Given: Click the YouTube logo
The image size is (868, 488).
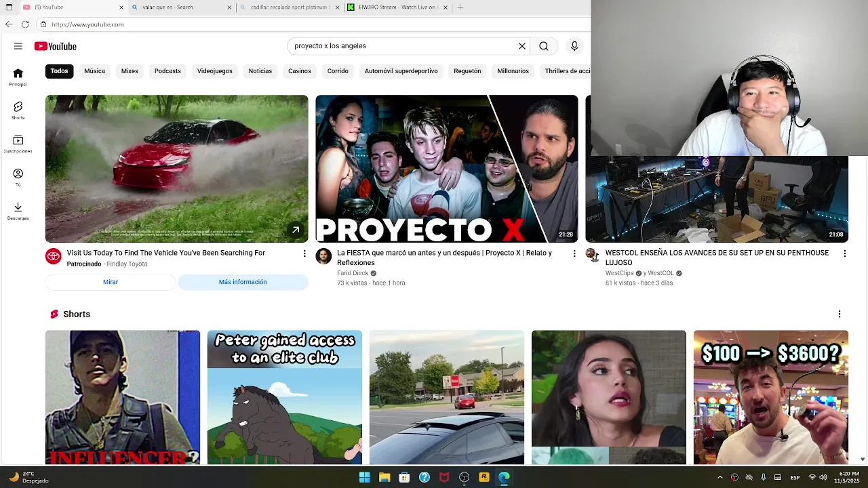Looking at the screenshot, I should 56,46.
